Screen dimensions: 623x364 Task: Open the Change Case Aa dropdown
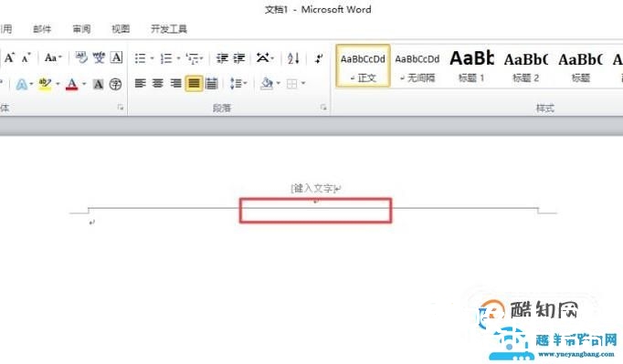click(x=53, y=58)
